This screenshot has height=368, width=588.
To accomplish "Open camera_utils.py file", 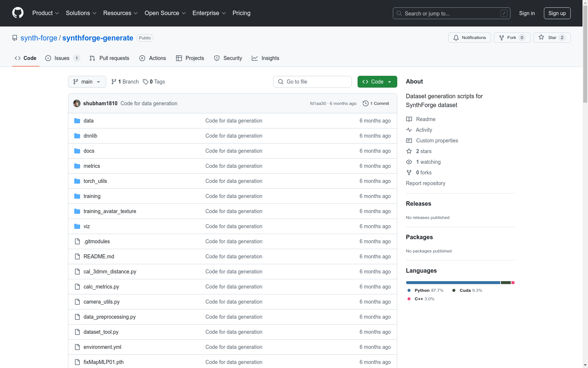I will [x=102, y=302].
